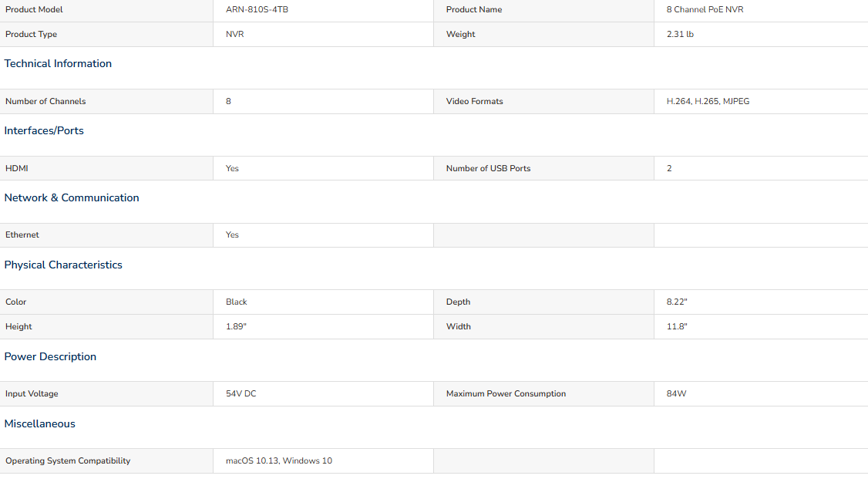The width and height of the screenshot is (868, 479).
Task: Click the 54V DC input voltage value
Action: click(x=241, y=393)
